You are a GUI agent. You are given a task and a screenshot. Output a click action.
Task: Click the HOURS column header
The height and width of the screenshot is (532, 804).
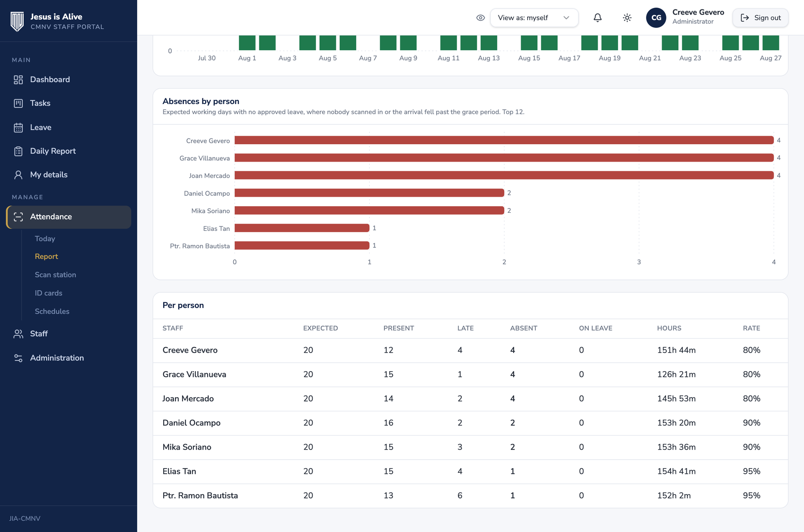pos(669,328)
